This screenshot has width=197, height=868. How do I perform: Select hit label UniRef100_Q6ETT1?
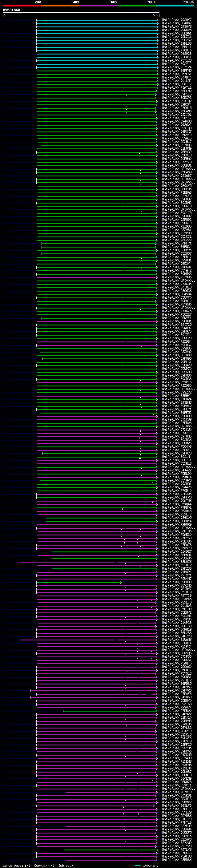[176, 460]
